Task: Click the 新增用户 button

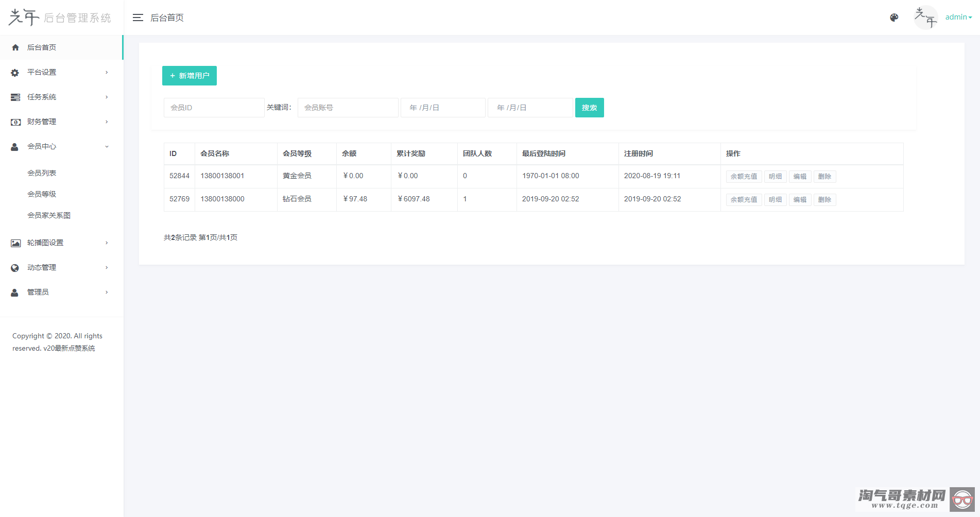Action: 190,76
